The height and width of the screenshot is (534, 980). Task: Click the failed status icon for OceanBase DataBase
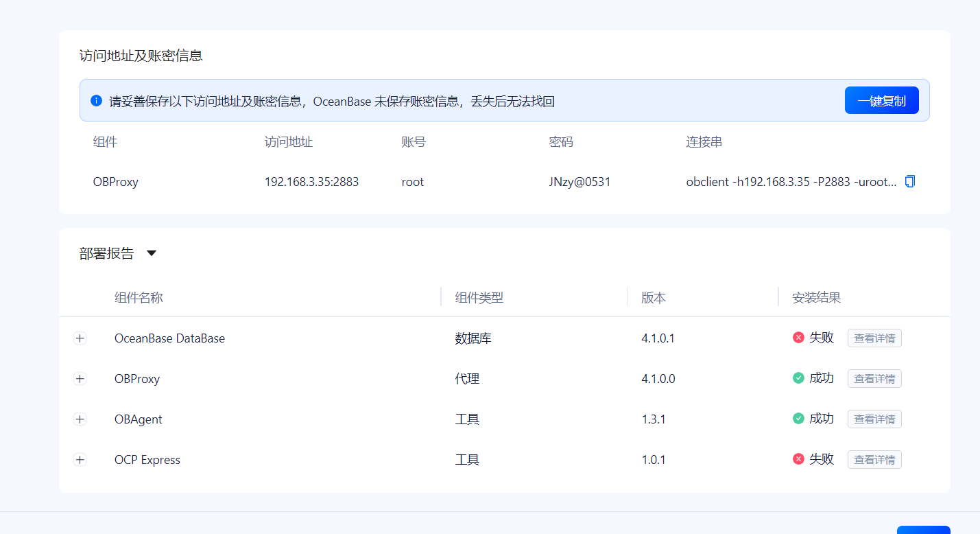coord(798,338)
